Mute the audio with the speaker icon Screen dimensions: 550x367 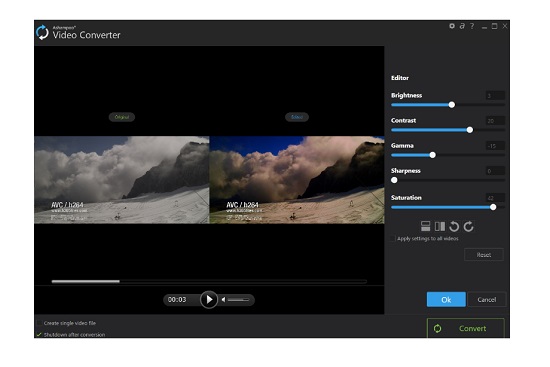(223, 300)
